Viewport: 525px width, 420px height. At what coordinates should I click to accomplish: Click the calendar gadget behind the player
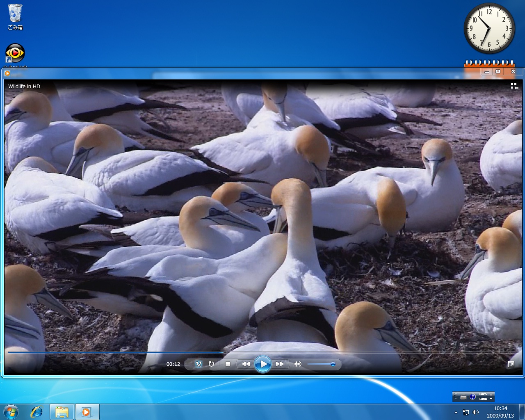coord(489,64)
